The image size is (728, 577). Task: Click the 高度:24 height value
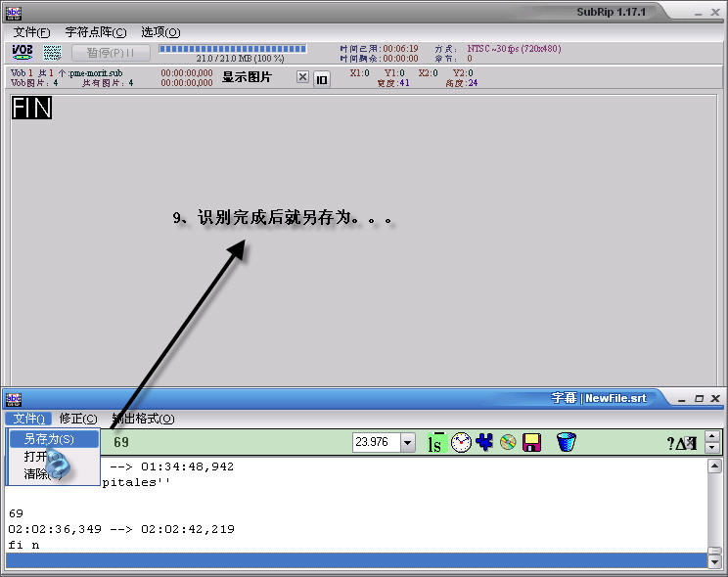tap(462, 83)
